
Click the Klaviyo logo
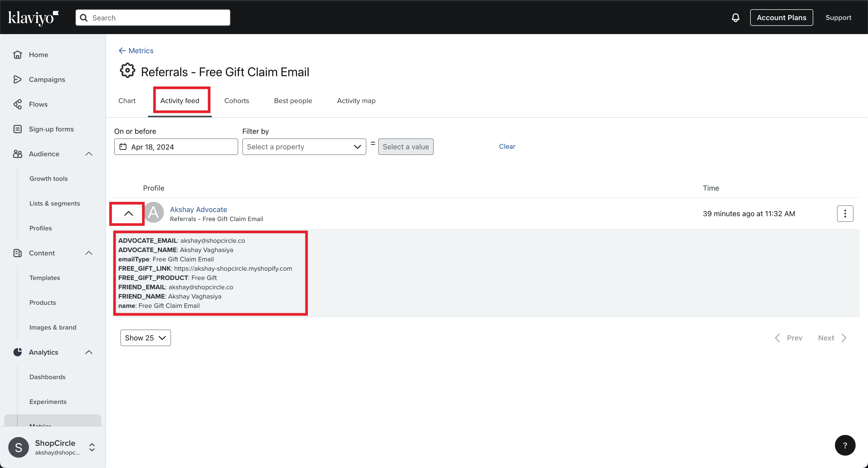point(33,18)
